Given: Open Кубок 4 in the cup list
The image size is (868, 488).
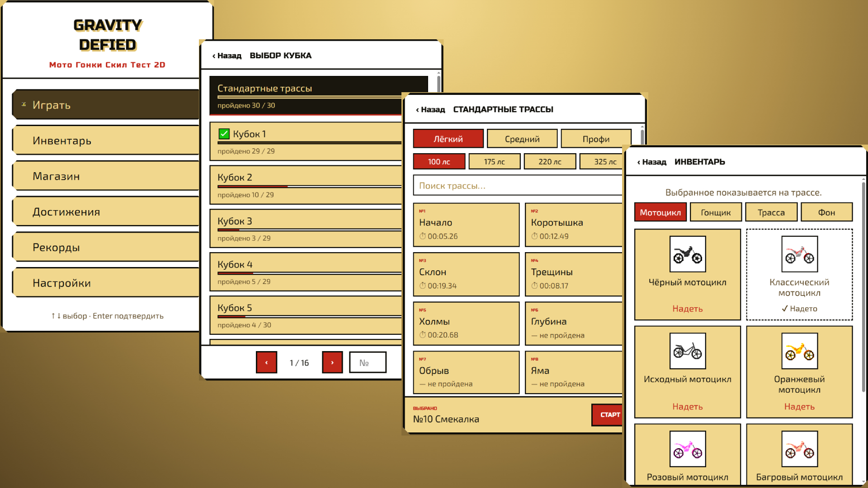Looking at the screenshot, I should (x=306, y=272).
